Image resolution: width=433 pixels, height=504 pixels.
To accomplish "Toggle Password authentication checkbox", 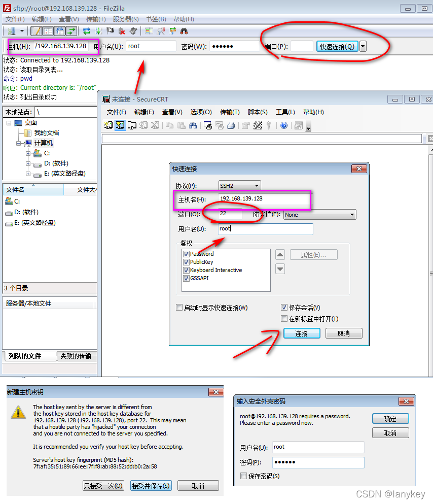I will [186, 254].
